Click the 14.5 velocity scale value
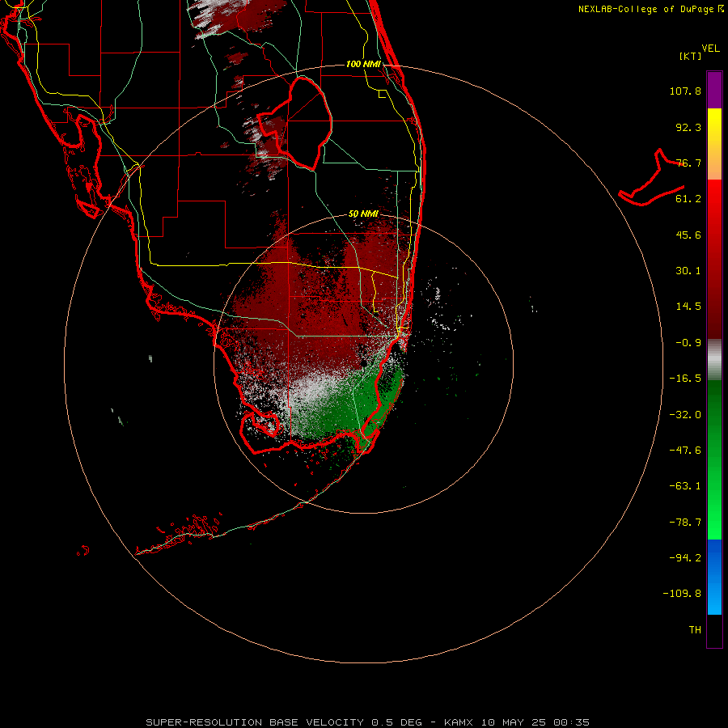This screenshot has width=728, height=728. tap(688, 307)
